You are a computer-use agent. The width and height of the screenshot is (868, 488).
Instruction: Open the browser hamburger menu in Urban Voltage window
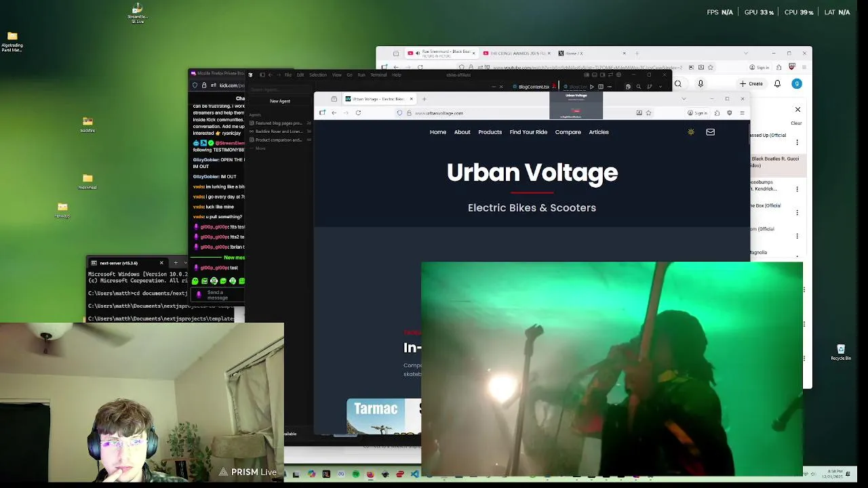(742, 113)
